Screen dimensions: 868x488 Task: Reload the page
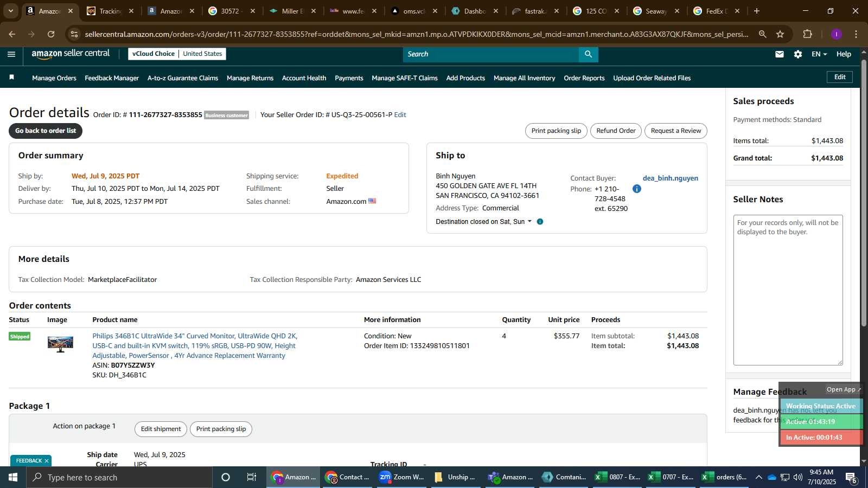pos(51,34)
